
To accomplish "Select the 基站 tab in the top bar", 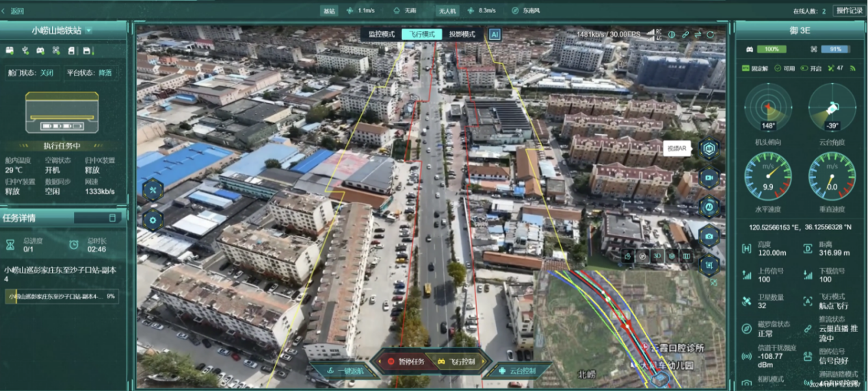I will 329,11.
